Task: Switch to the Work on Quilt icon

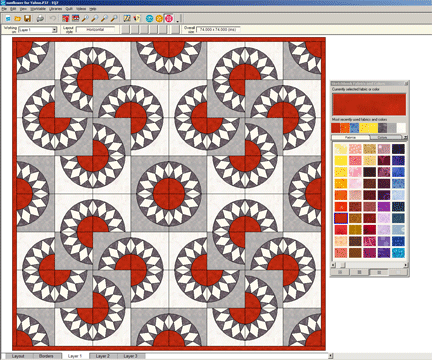Action: (66, 19)
